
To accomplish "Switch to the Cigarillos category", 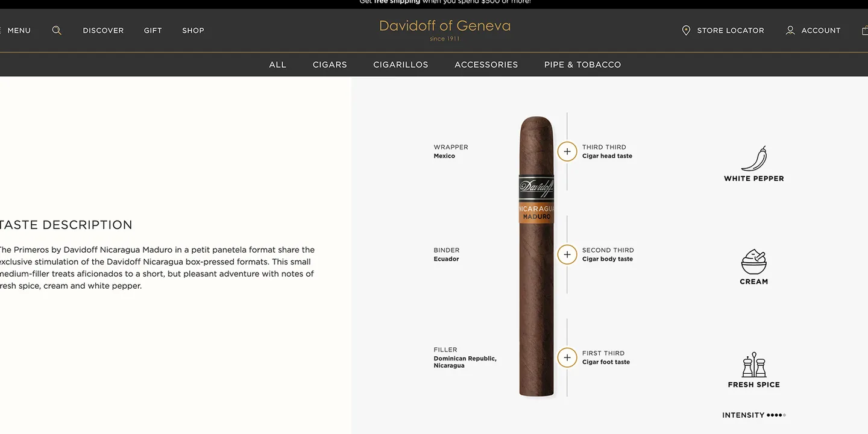I will [x=401, y=64].
